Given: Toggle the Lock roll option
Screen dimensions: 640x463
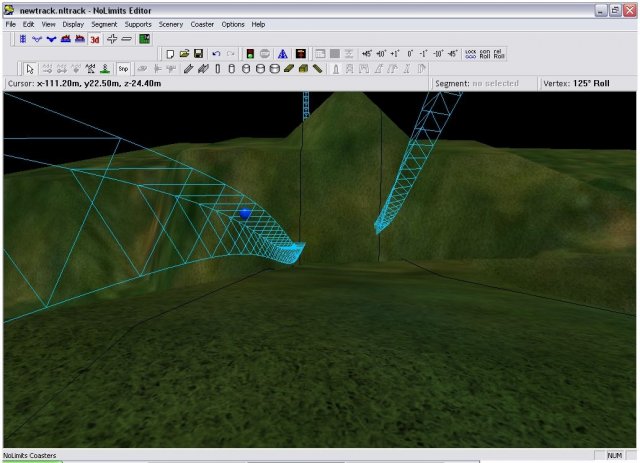Looking at the screenshot, I should tap(470, 53).
